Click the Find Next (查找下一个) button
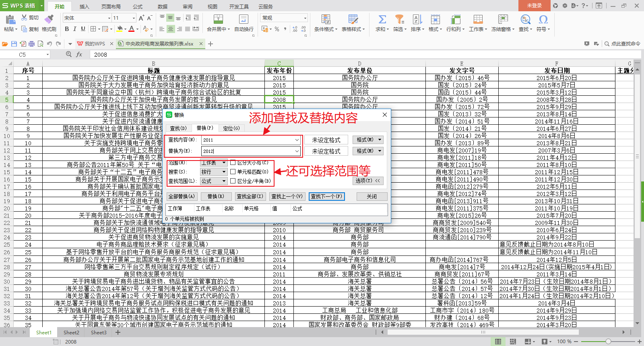644x346 pixels. [x=326, y=196]
